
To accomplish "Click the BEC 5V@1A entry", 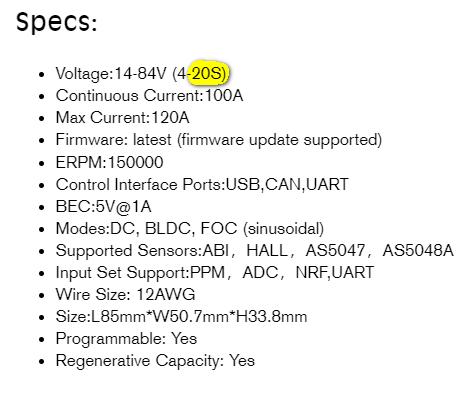I will [103, 207].
